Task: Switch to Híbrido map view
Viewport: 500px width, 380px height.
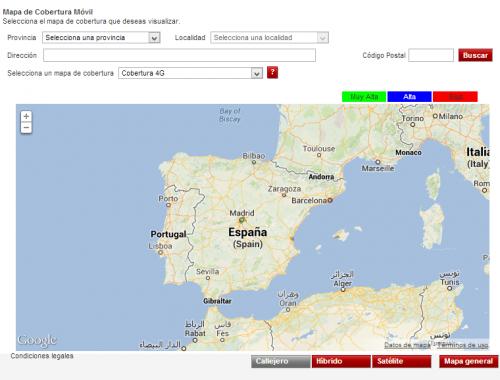Action: pyautogui.click(x=341, y=361)
